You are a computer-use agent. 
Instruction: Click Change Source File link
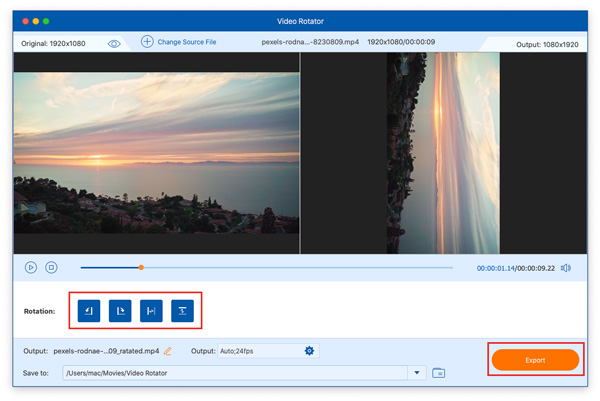click(187, 42)
